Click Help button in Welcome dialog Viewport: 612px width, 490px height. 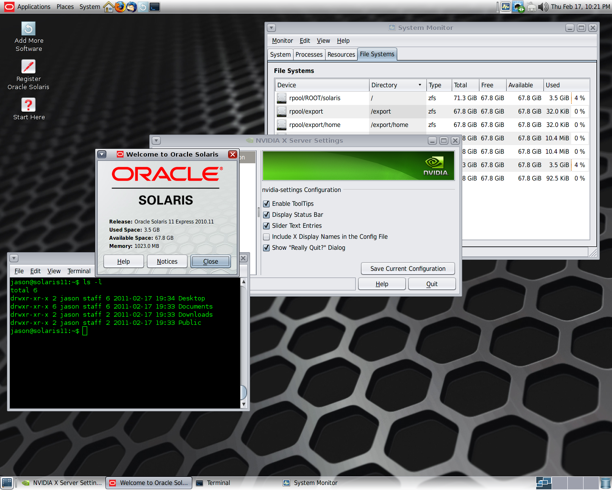pos(123,262)
